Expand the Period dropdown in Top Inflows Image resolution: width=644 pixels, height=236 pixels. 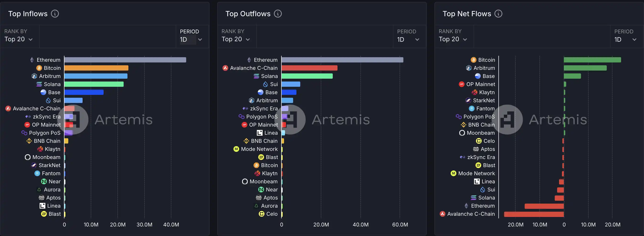(191, 40)
